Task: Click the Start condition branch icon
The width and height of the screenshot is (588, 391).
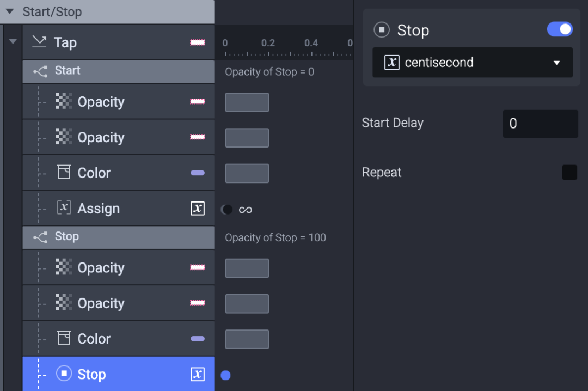Action: (40, 71)
